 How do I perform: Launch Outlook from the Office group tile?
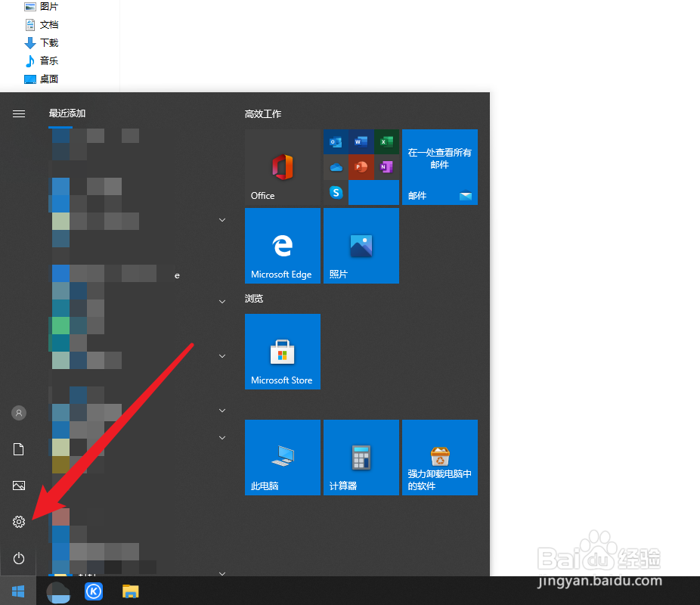336,142
